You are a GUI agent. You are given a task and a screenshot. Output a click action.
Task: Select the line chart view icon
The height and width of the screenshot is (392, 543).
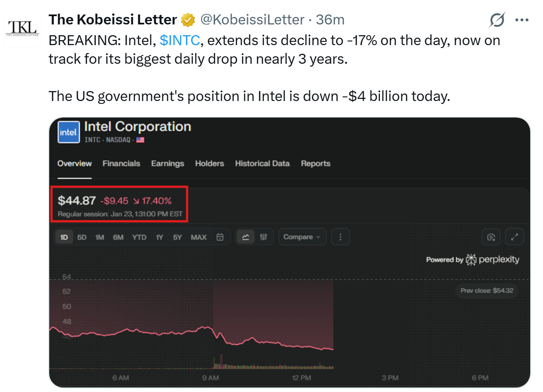245,237
